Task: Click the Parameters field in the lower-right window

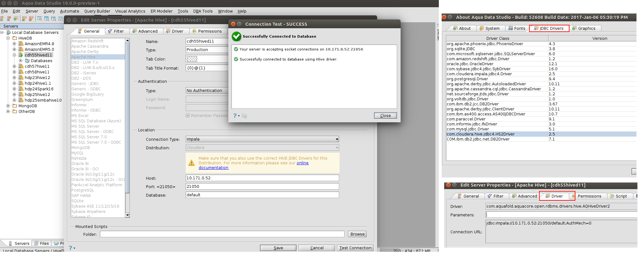Action: [561, 215]
